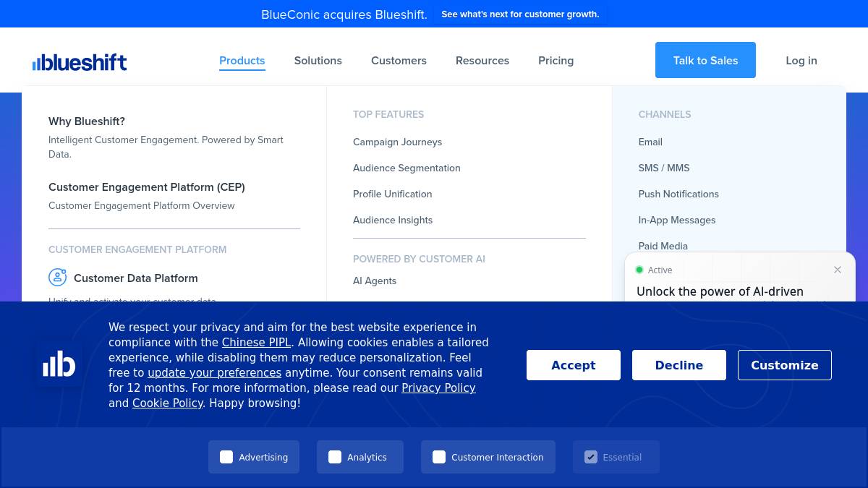The height and width of the screenshot is (488, 868).
Task: Check the Customer Interaction cookies box
Action: 439,457
